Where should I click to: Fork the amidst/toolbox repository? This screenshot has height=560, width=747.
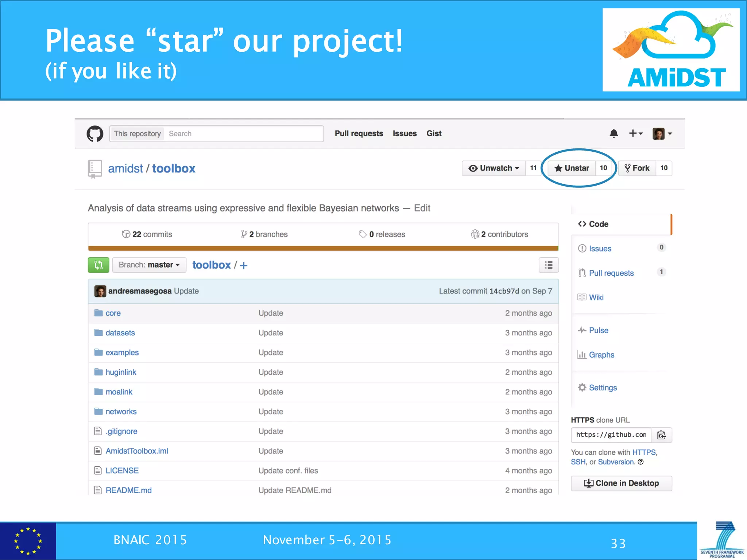point(637,168)
